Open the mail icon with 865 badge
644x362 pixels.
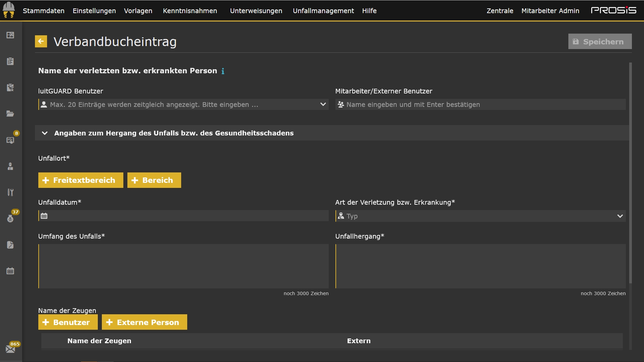click(10, 349)
